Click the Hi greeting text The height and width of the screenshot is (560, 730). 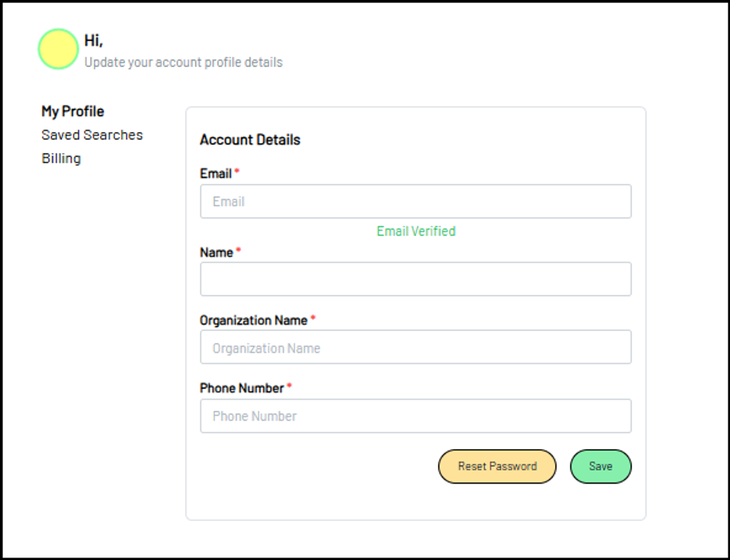[94, 41]
